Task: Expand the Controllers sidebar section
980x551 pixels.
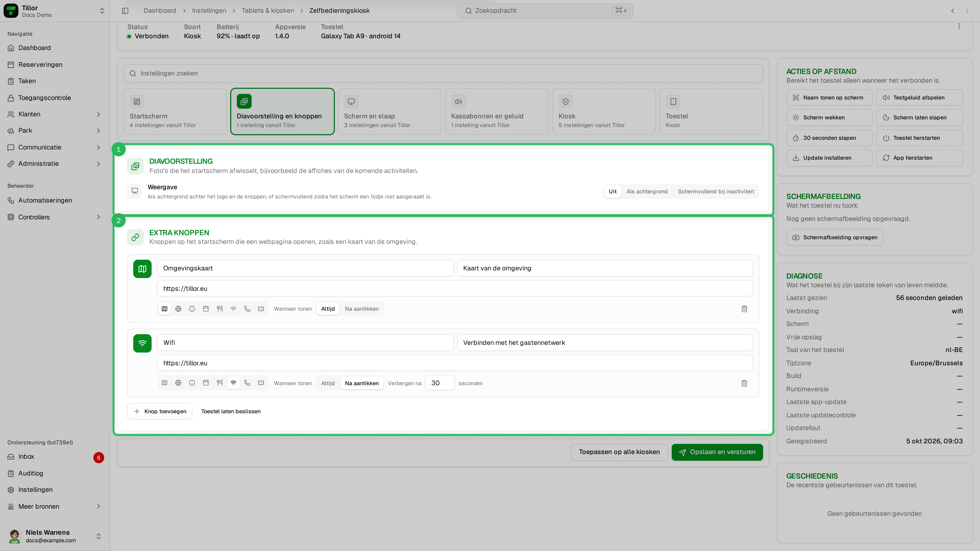Action: tap(99, 217)
